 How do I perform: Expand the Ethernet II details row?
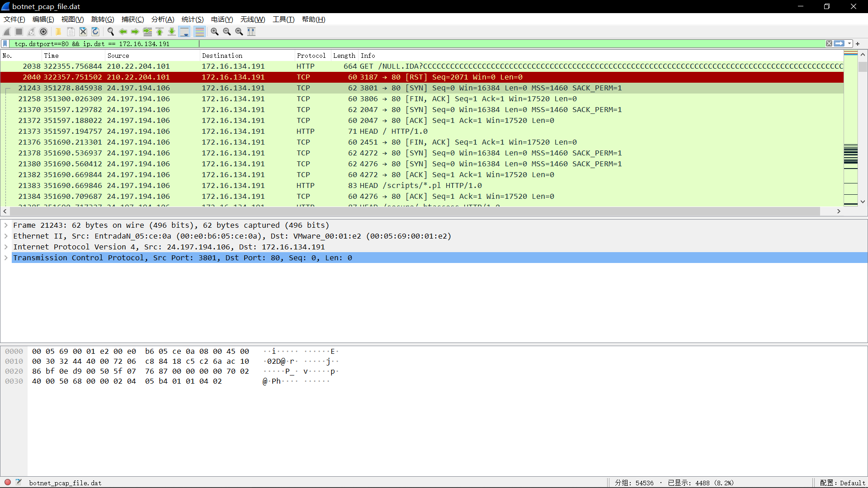tap(6, 236)
